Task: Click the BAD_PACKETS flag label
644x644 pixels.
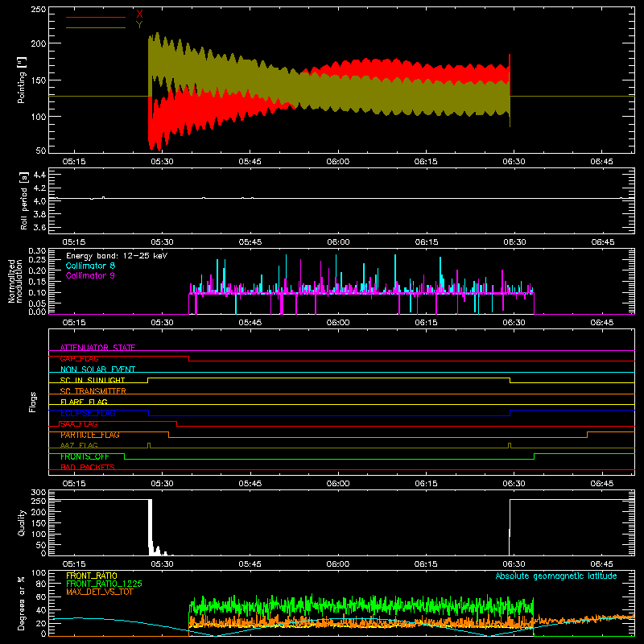Action: (88, 467)
